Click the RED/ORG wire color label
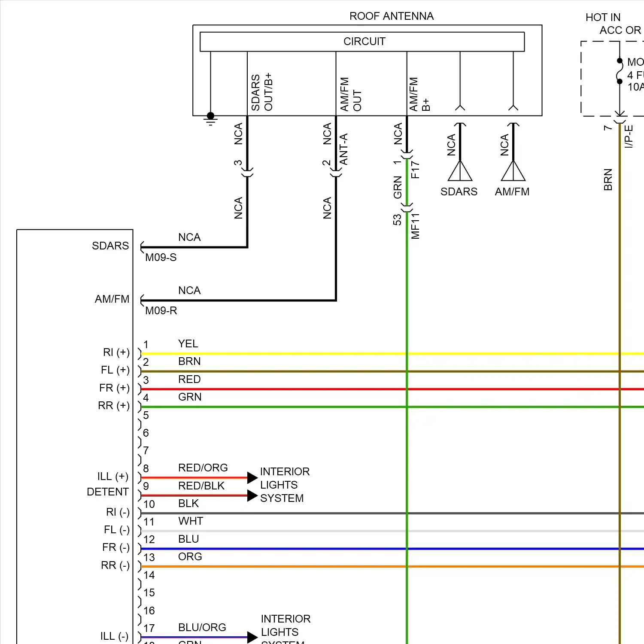 (x=203, y=468)
